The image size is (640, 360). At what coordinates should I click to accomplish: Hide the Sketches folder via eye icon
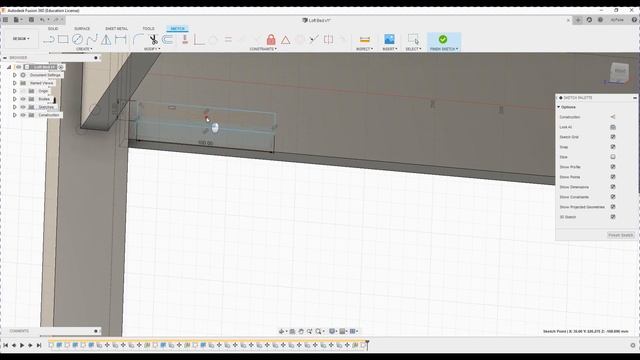coord(23,107)
